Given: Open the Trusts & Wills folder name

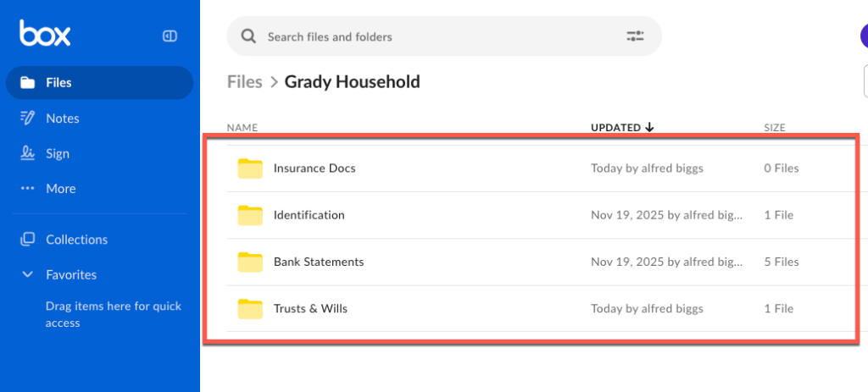Looking at the screenshot, I should tap(310, 309).
